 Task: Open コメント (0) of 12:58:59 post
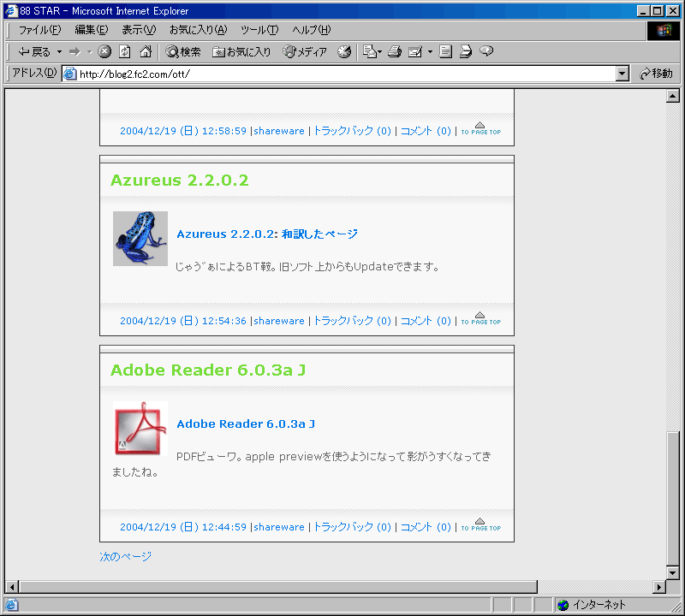426,131
